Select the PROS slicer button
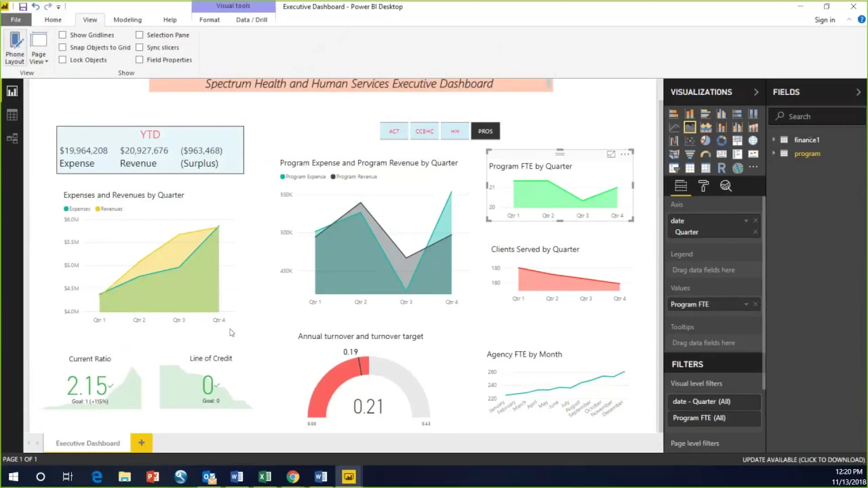Screen dimensions: 868x488 point(486,131)
